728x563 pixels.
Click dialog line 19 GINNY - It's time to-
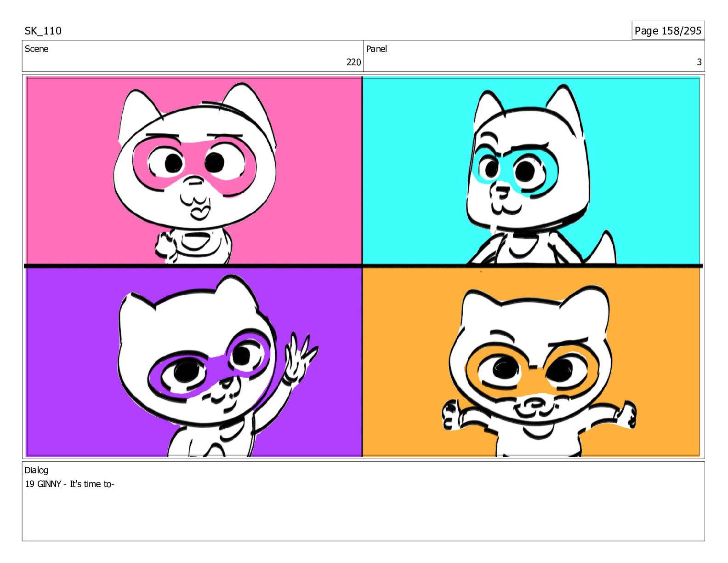[69, 484]
